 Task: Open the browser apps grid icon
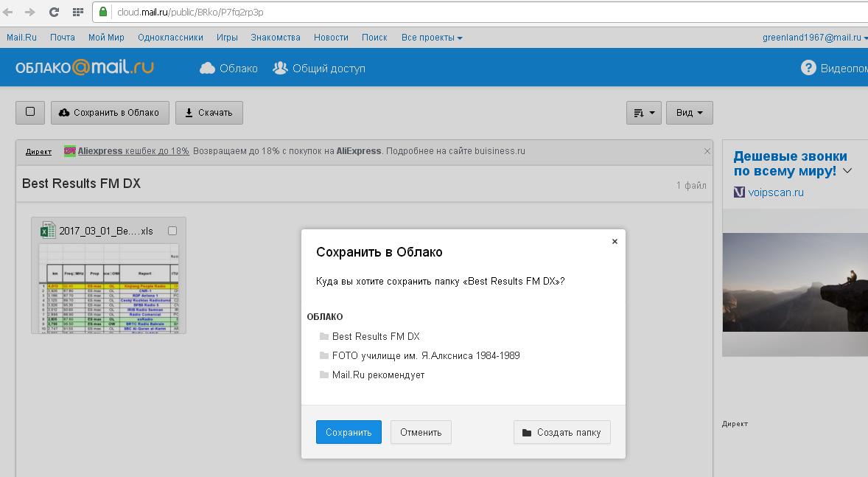click(78, 12)
